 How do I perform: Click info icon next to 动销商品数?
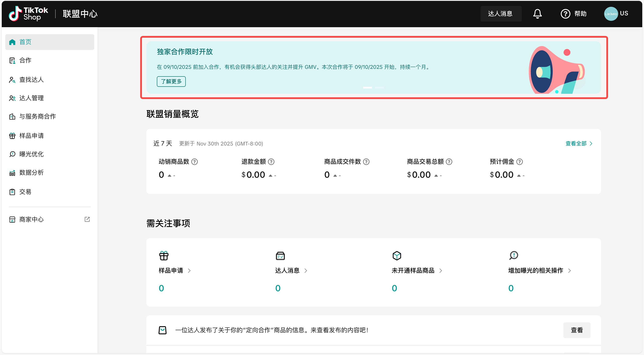pyautogui.click(x=194, y=162)
